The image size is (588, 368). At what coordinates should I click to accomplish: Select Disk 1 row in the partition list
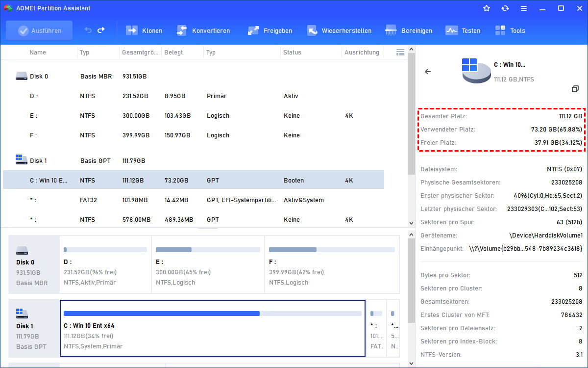[194, 161]
